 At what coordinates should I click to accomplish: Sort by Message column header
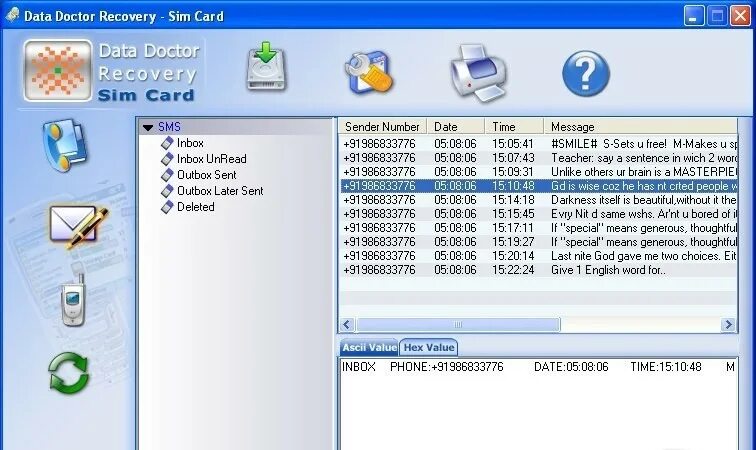point(641,126)
